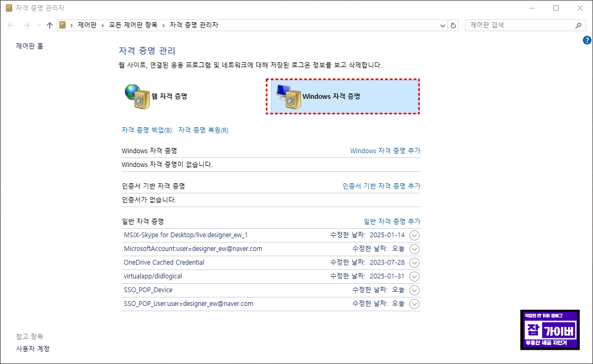Click the back navigation arrow
The width and height of the screenshot is (593, 364).
pyautogui.click(x=11, y=25)
